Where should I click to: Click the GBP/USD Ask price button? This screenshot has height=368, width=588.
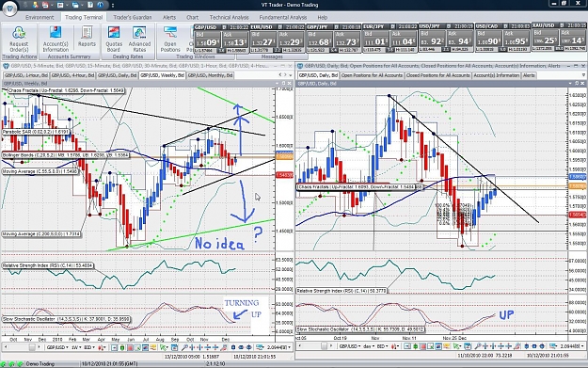[234, 40]
